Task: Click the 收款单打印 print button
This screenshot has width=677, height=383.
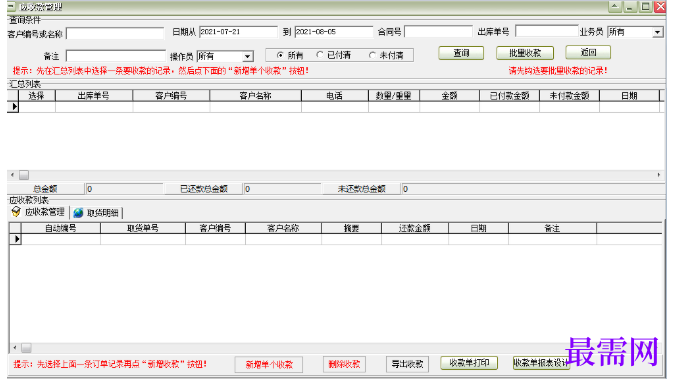Action: click(x=469, y=363)
